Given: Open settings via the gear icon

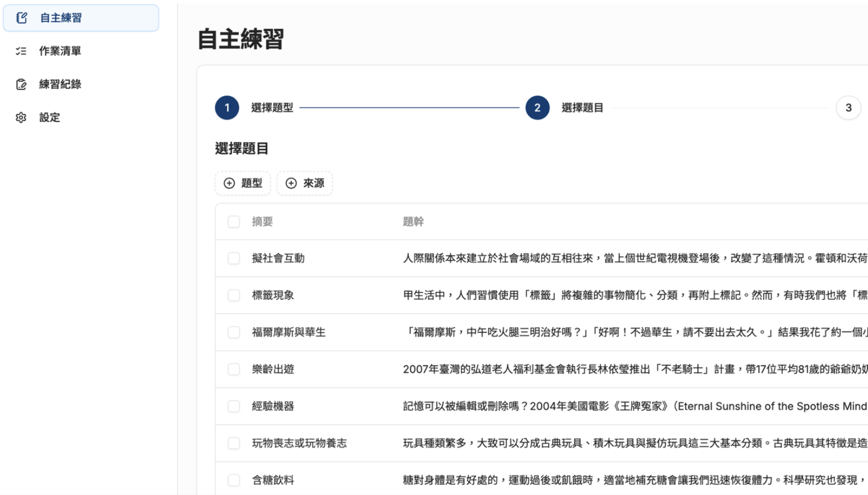Looking at the screenshot, I should [x=21, y=117].
